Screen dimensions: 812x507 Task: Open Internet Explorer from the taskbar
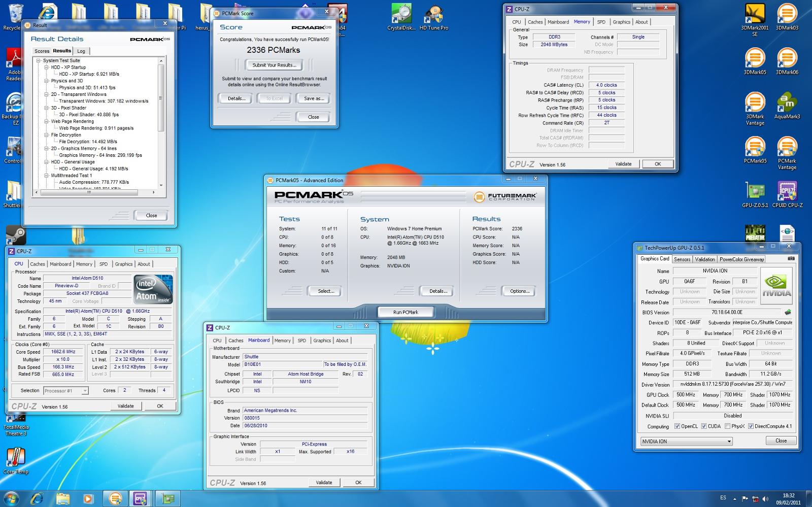[x=37, y=498]
